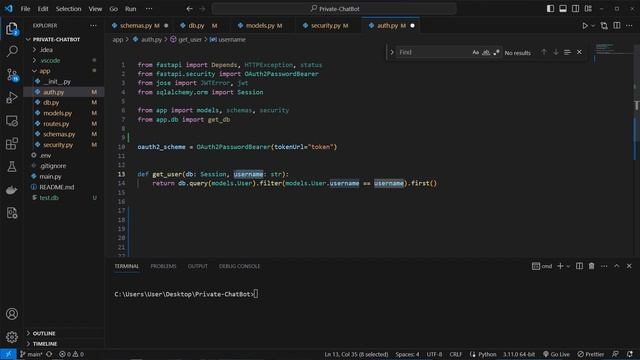640x360 pixels.
Task: Open the Accounts menu icon
Action: coord(12,313)
